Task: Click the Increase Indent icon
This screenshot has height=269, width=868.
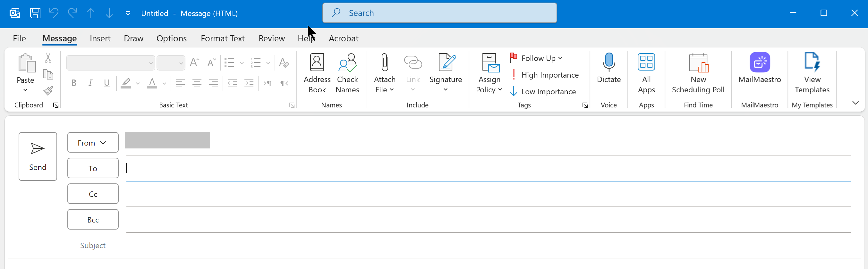Action: pyautogui.click(x=249, y=83)
